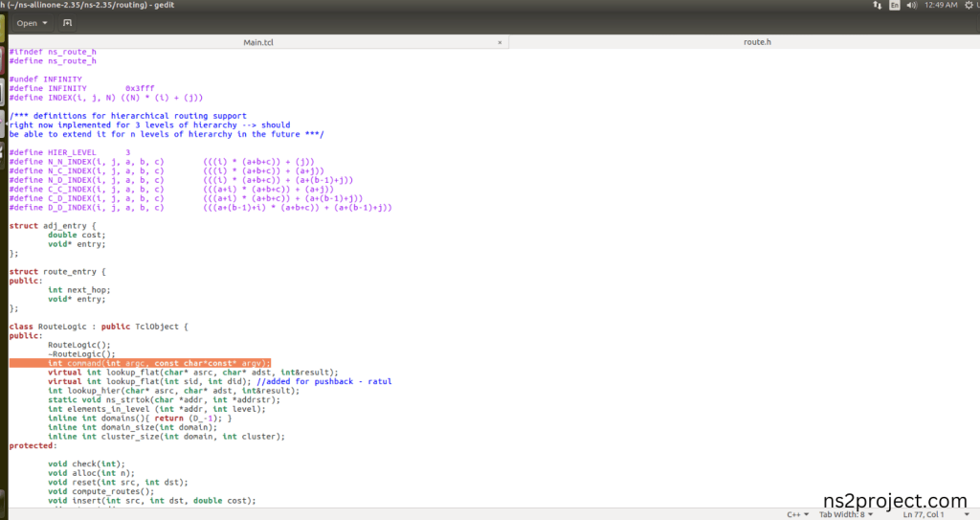Screen dimensions: 980x520
Task: Click the new document icon beside Open
Action: [x=68, y=23]
